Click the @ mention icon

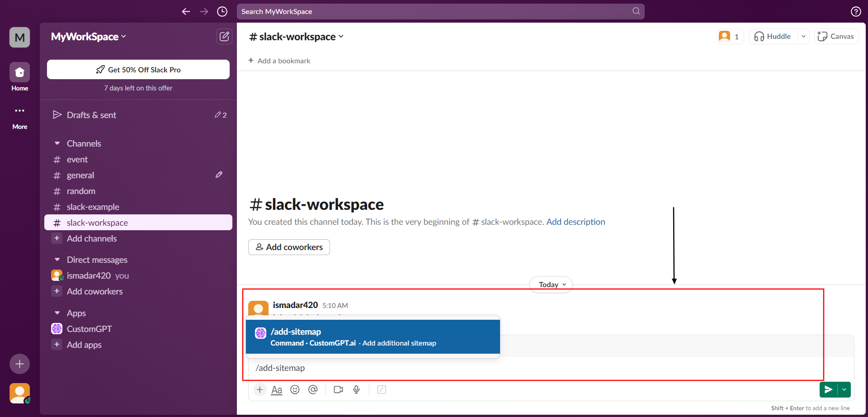[313, 389]
